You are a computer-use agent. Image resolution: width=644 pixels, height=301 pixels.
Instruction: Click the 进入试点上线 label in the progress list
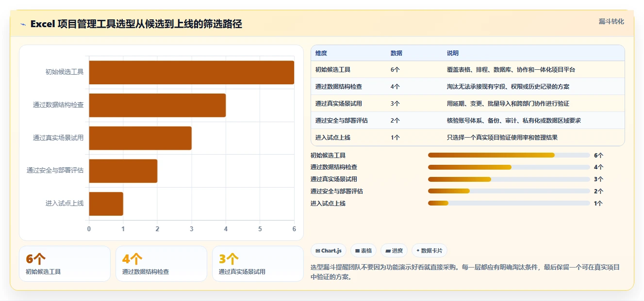click(328, 204)
